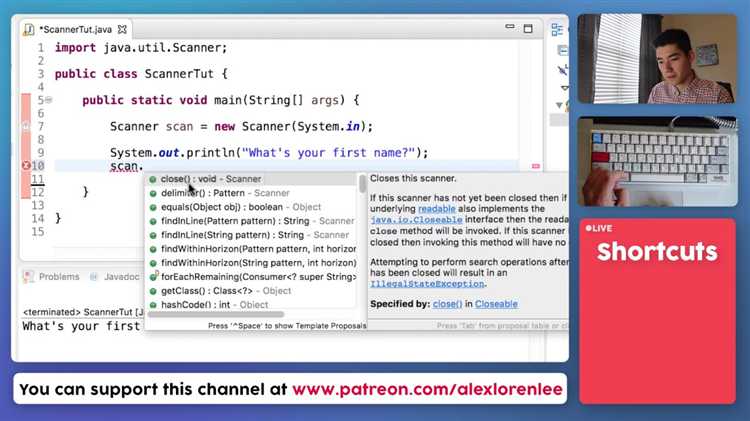Click the proposal list vertical scrollbar
Viewport: 750px width, 421px height.
[x=363, y=184]
